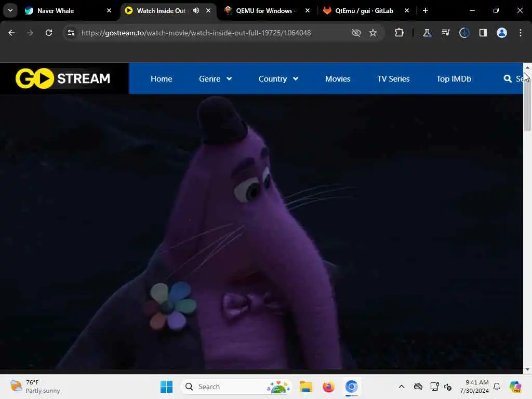Open site information icon in address bar

(x=71, y=33)
